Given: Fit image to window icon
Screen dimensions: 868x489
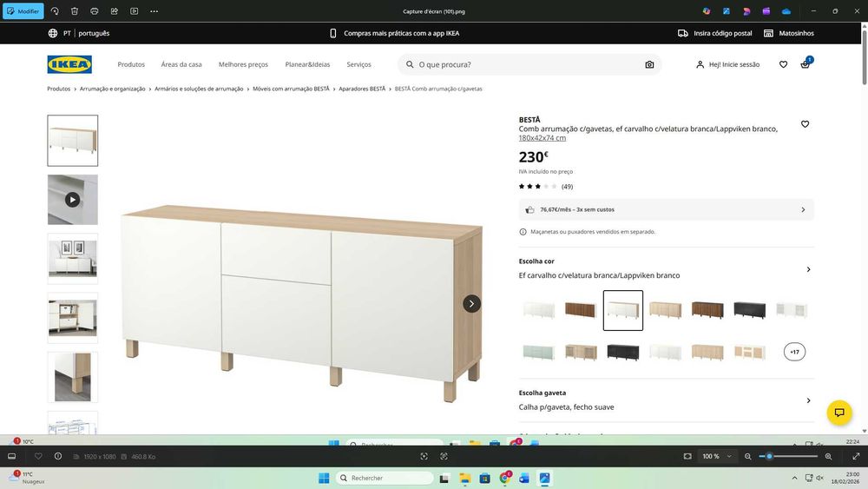Looking at the screenshot, I should tap(687, 456).
